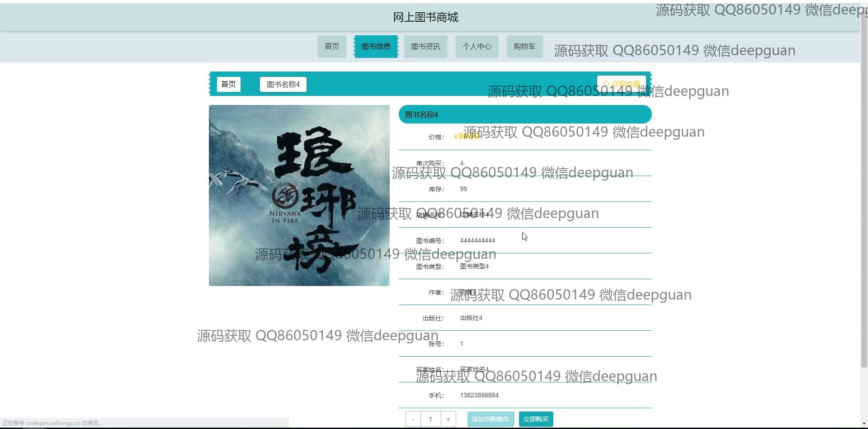868x429 pixels.
Task: Switch to the 图书资讯 tab
Action: (x=426, y=47)
